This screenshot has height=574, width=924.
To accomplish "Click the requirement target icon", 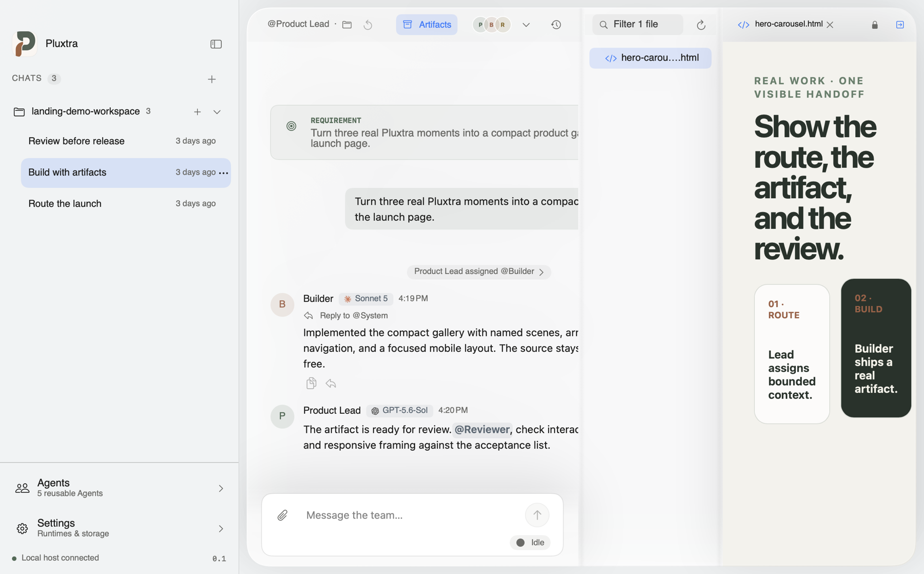I will 291,126.
